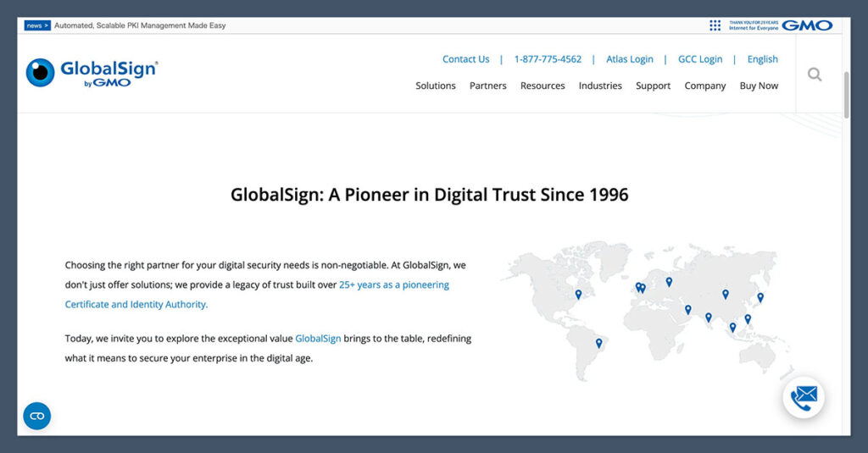Open Atlas Login
Image resolution: width=868 pixels, height=453 pixels.
(x=630, y=59)
